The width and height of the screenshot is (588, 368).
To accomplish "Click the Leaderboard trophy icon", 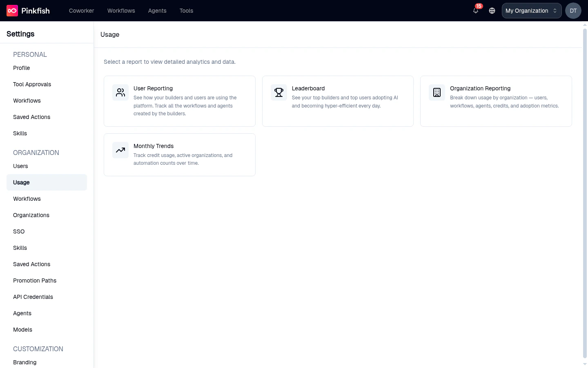I will (278, 92).
